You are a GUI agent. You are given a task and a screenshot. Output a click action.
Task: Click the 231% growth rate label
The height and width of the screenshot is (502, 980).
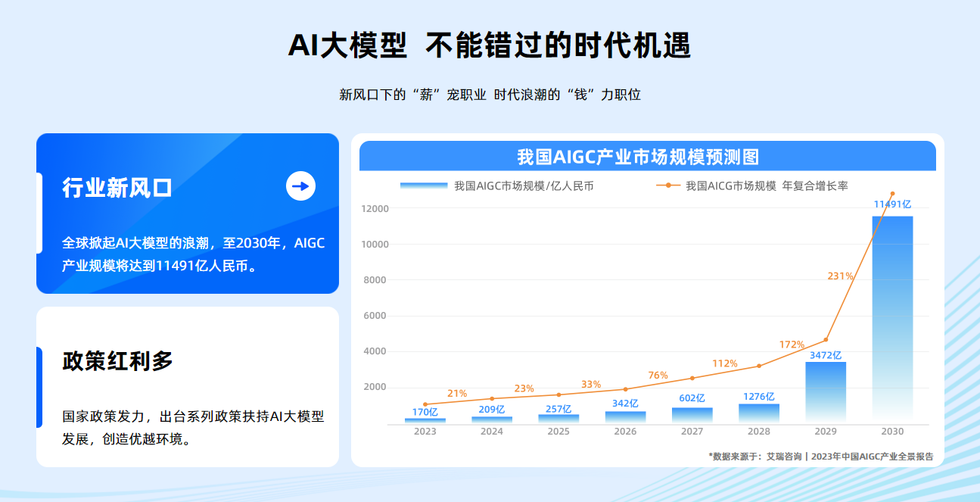(840, 276)
